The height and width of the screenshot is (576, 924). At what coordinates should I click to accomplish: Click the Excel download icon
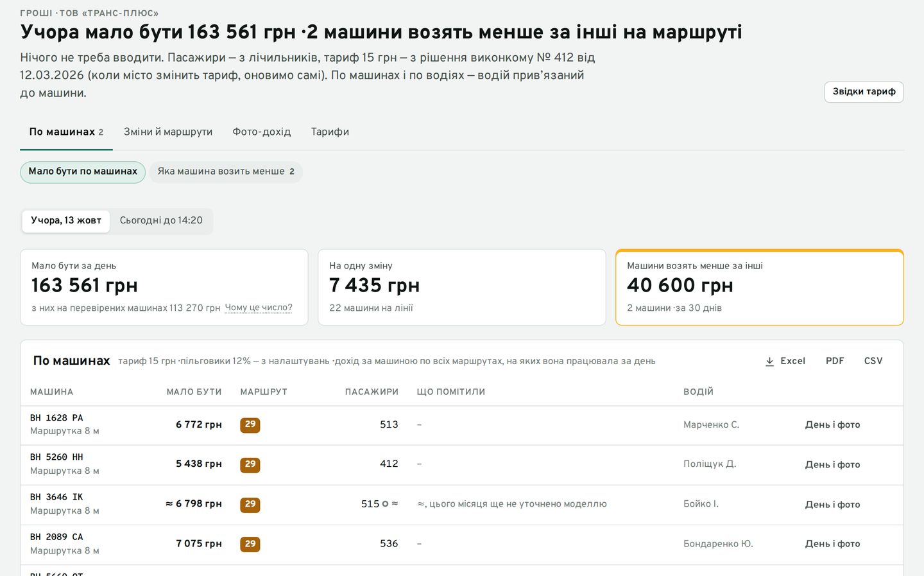click(x=769, y=362)
